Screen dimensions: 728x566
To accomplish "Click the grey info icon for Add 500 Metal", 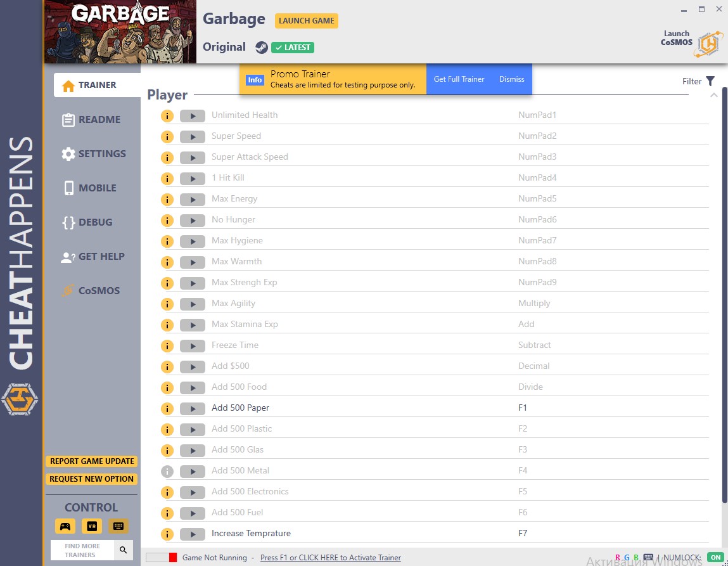I will click(x=167, y=472).
